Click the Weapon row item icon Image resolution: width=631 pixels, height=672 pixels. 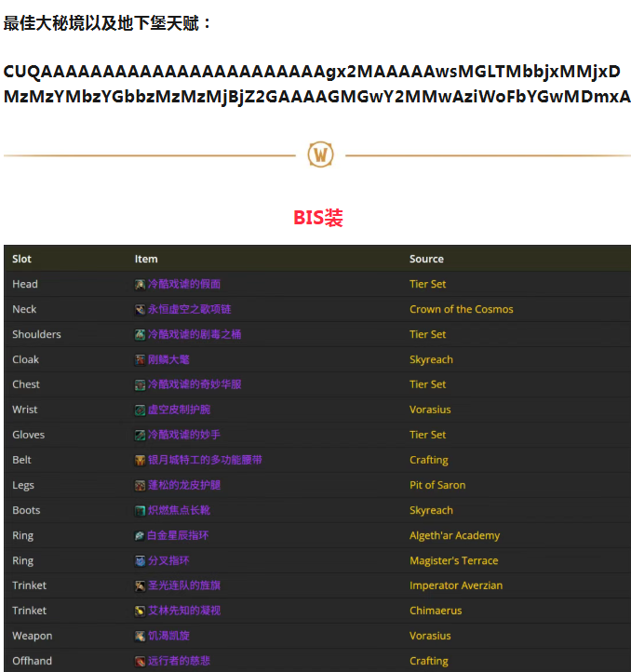pos(140,636)
